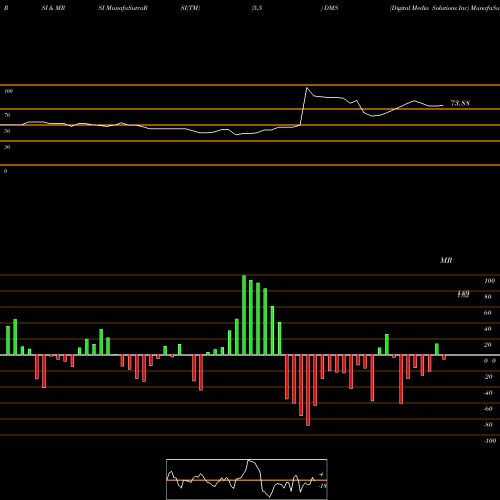The width and height of the screenshot is (500, 500).
Task: Click the MR axis label 40 on the right
Action: [x=488, y=329]
